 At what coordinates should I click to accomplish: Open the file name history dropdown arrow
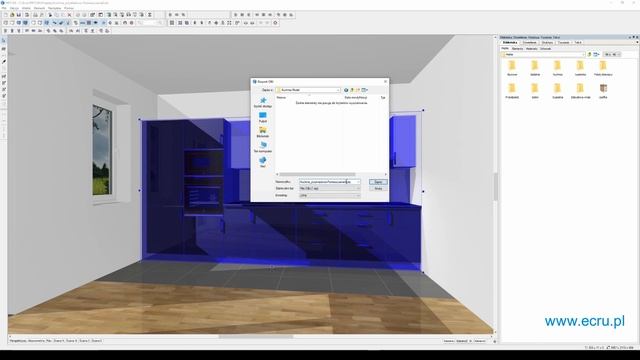[x=358, y=182]
